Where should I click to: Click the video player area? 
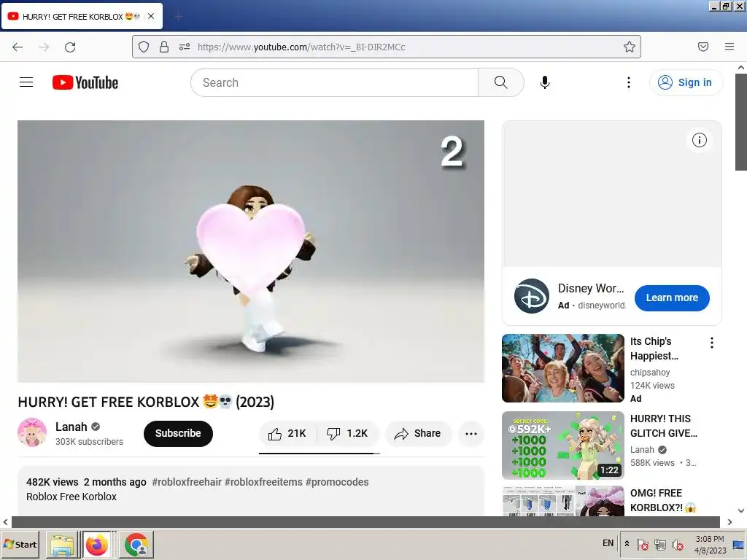[x=251, y=251]
